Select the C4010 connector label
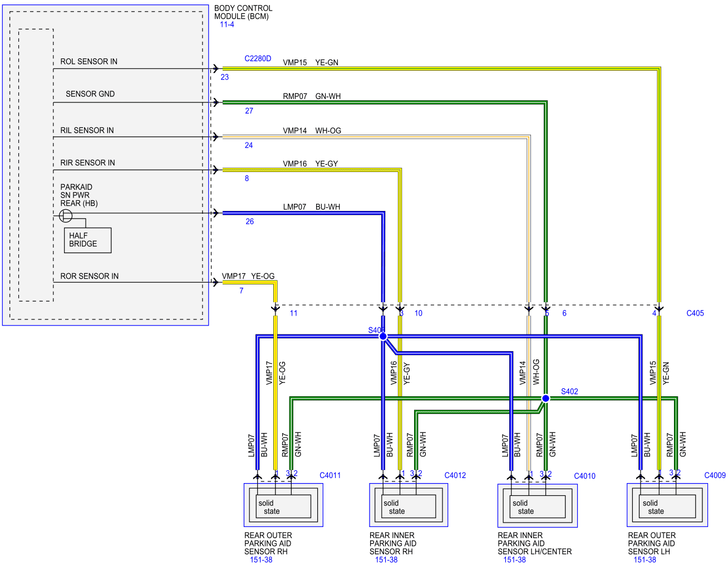The width and height of the screenshot is (728, 566). point(584,476)
